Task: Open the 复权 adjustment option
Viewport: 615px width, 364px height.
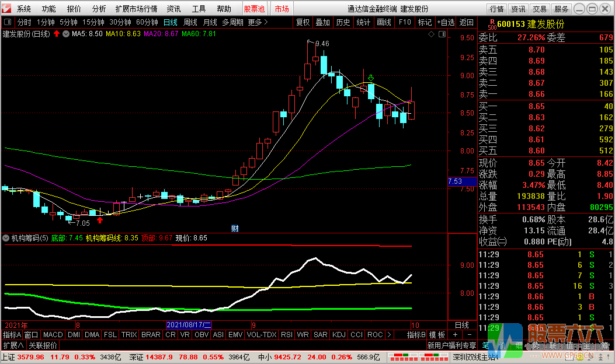Action: click(303, 22)
